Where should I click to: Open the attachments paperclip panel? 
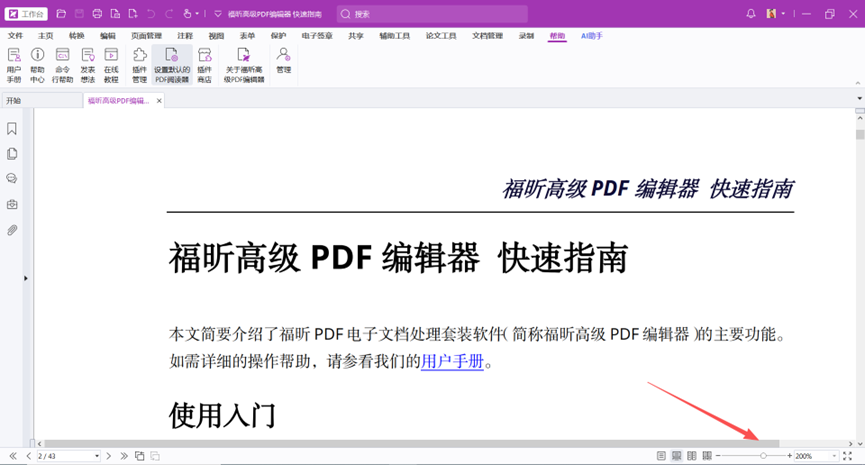click(x=12, y=230)
